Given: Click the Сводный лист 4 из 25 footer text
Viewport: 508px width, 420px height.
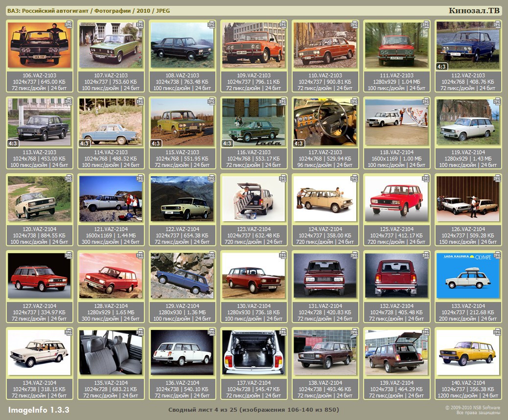Looking at the screenshot, I should pyautogui.click(x=254, y=409).
